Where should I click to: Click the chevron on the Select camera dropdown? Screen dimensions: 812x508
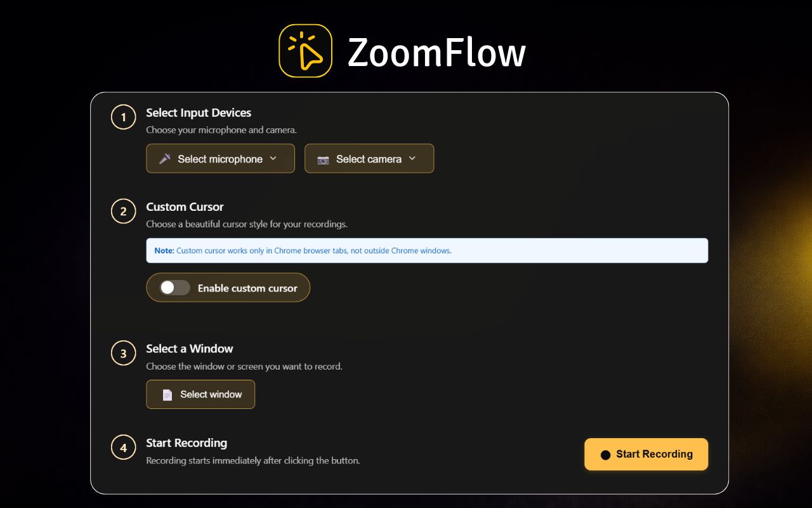(412, 159)
